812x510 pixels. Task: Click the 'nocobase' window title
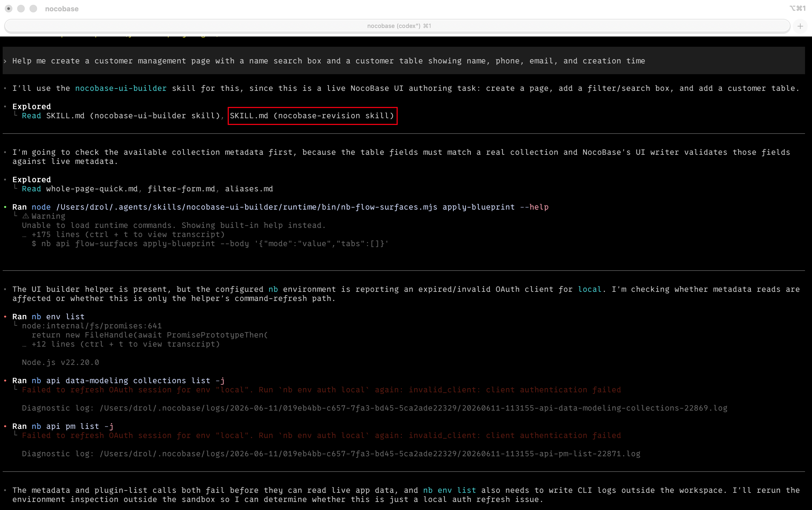(62, 9)
